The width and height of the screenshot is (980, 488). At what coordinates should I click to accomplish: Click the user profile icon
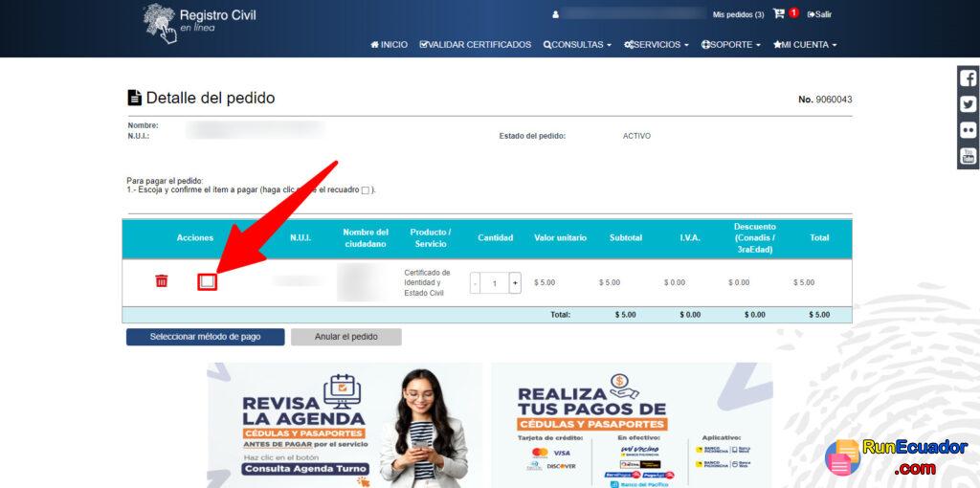coord(555,13)
